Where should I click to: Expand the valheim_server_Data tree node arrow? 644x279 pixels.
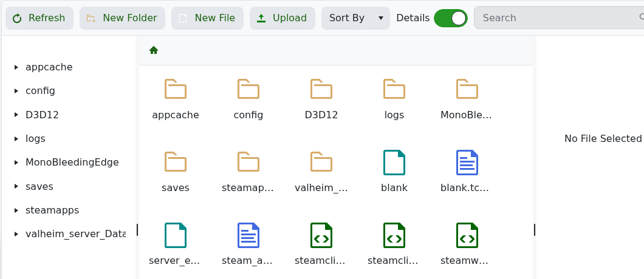point(16,234)
